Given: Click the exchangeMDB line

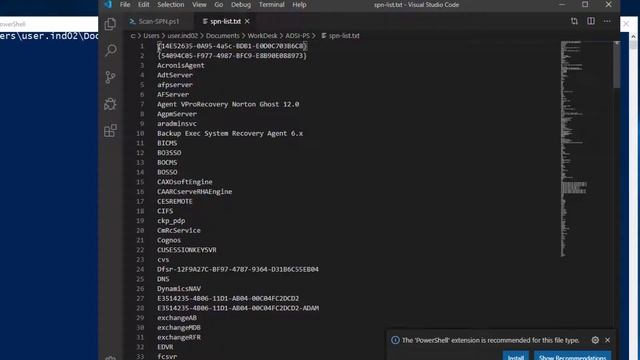Looking at the screenshot, I should [x=179, y=328].
